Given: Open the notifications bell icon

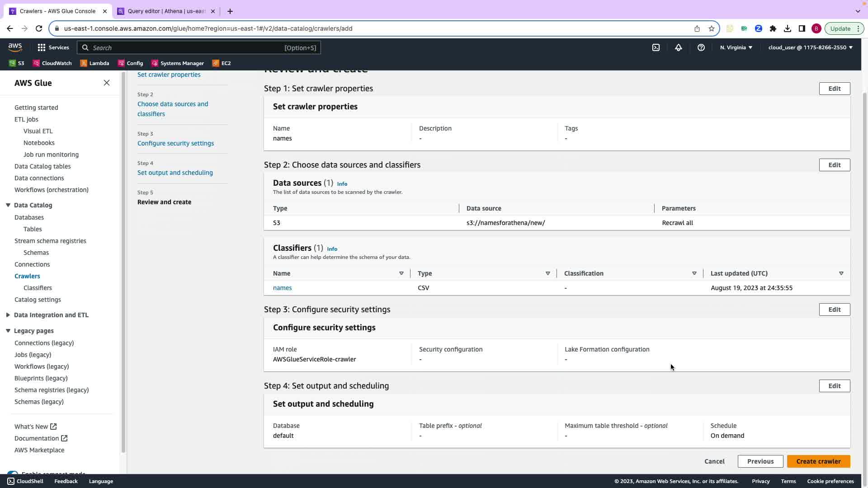Looking at the screenshot, I should (678, 47).
